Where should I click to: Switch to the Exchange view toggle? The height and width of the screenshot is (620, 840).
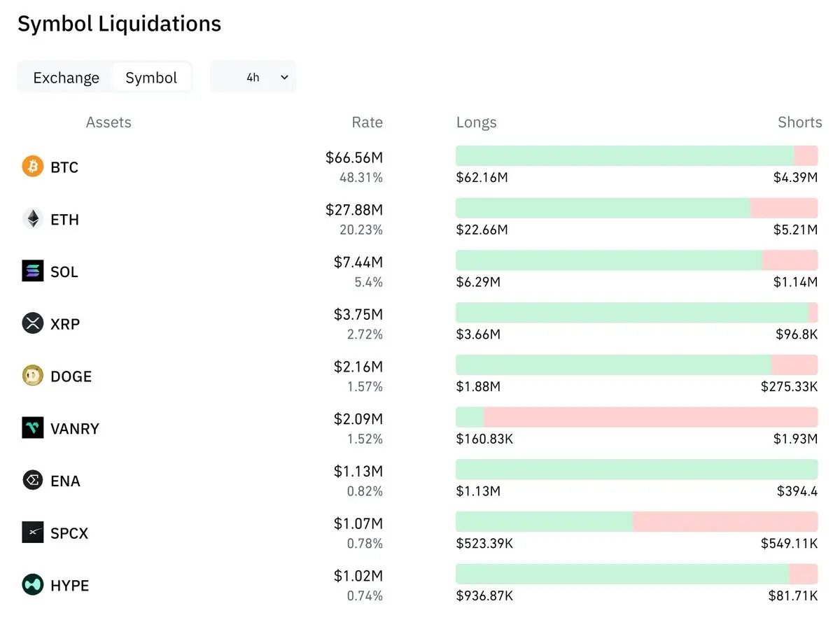tap(66, 78)
